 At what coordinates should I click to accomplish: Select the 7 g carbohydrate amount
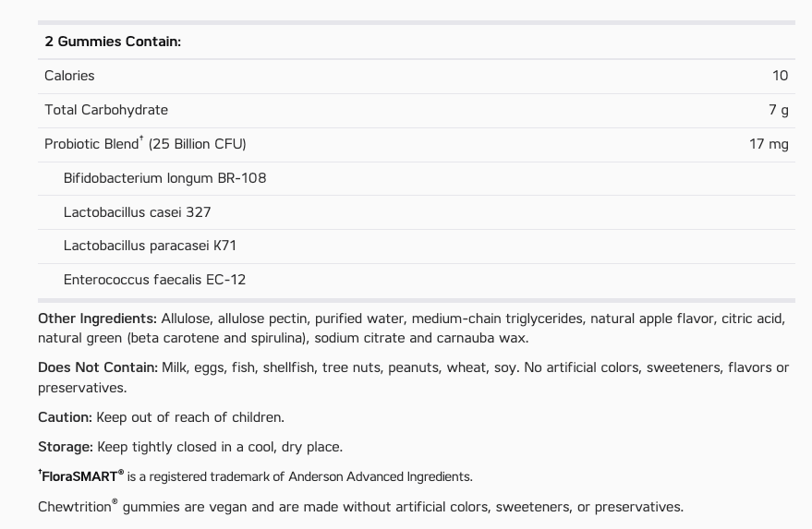pyautogui.click(x=778, y=110)
